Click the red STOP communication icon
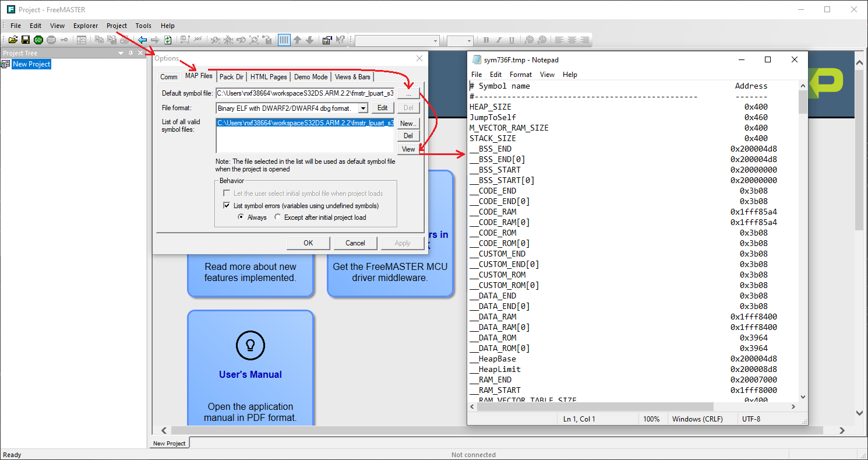 point(51,40)
